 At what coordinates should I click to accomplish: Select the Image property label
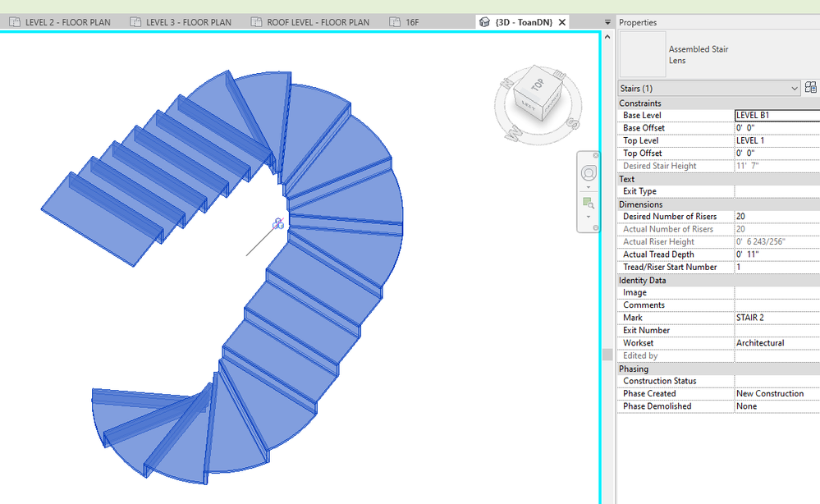[x=634, y=293]
